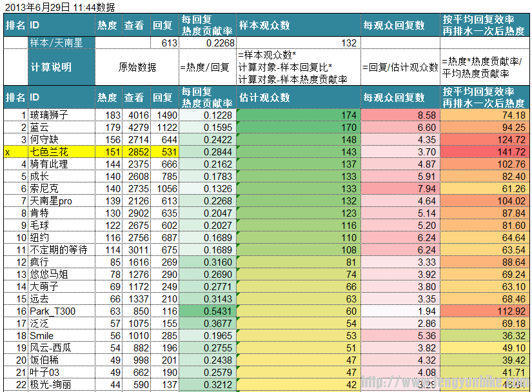
Task: Select the date title cell 2013年6月29日 11:44数据
Action: (x=60, y=7)
